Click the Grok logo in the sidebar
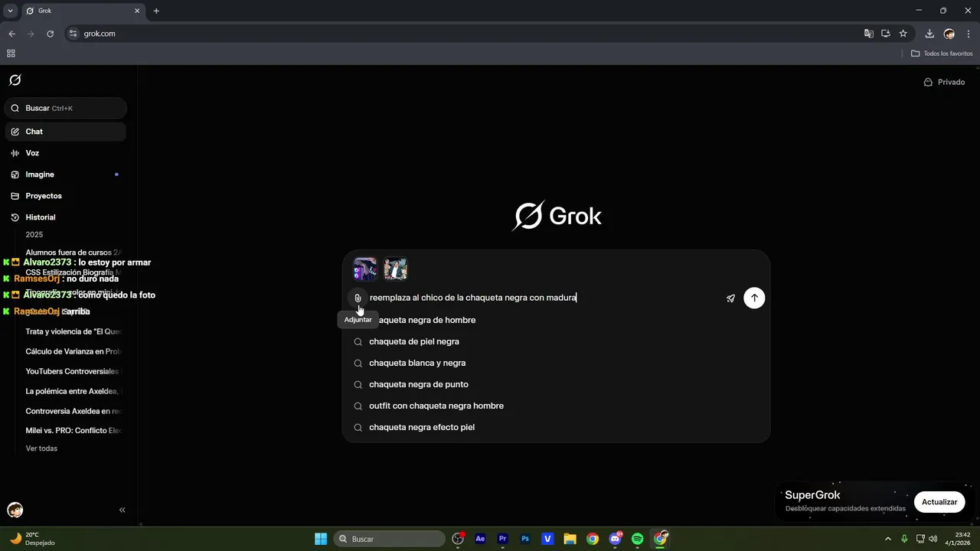The height and width of the screenshot is (551, 980). coord(15,80)
